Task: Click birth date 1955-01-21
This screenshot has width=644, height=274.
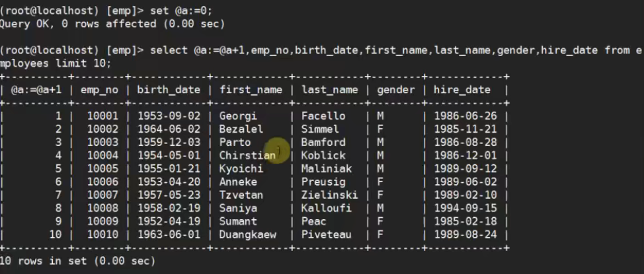Action: 169,168
